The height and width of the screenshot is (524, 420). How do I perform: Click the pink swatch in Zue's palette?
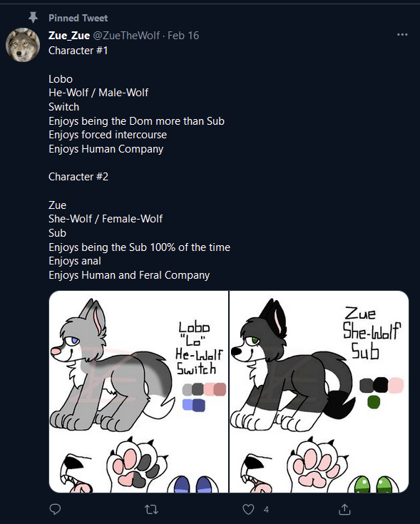click(396, 385)
